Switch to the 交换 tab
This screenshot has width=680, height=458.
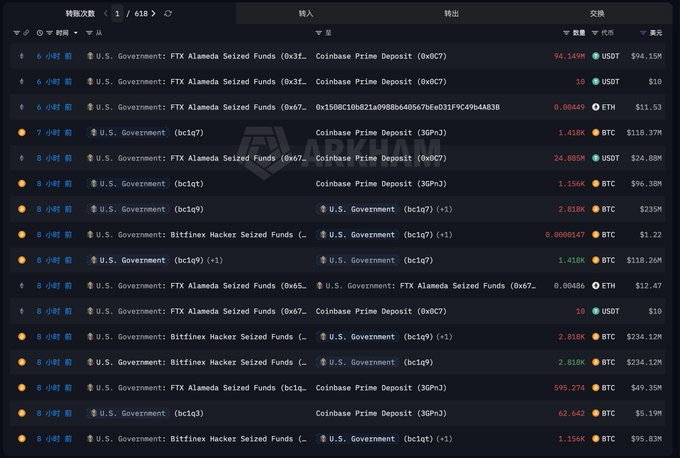point(597,14)
